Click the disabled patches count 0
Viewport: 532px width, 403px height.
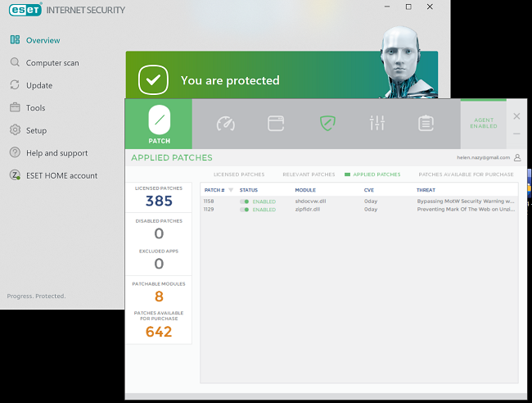[x=159, y=233]
